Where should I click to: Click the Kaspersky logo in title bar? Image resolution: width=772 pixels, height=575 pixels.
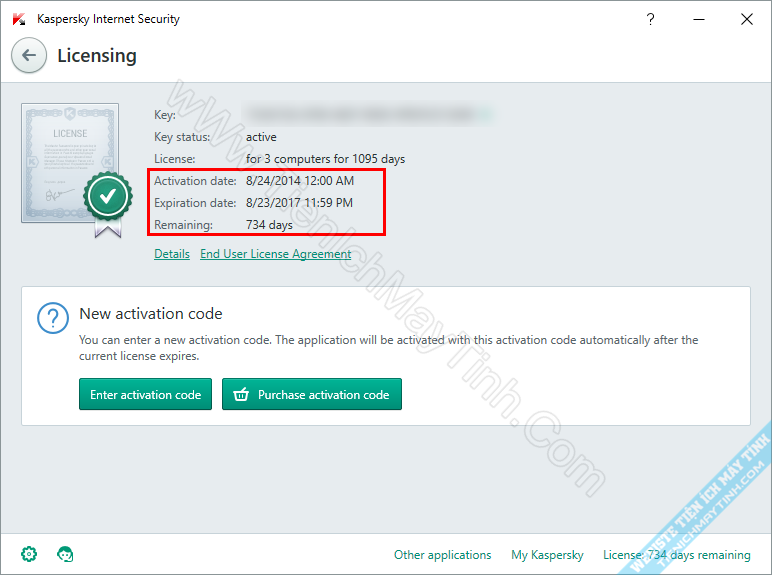pos(19,19)
